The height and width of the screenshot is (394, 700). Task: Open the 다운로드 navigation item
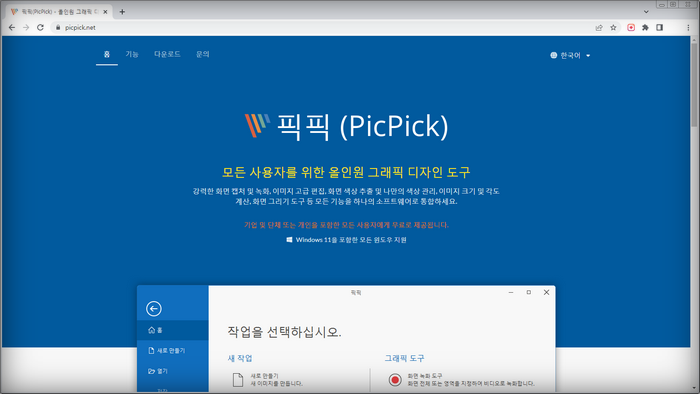[167, 54]
